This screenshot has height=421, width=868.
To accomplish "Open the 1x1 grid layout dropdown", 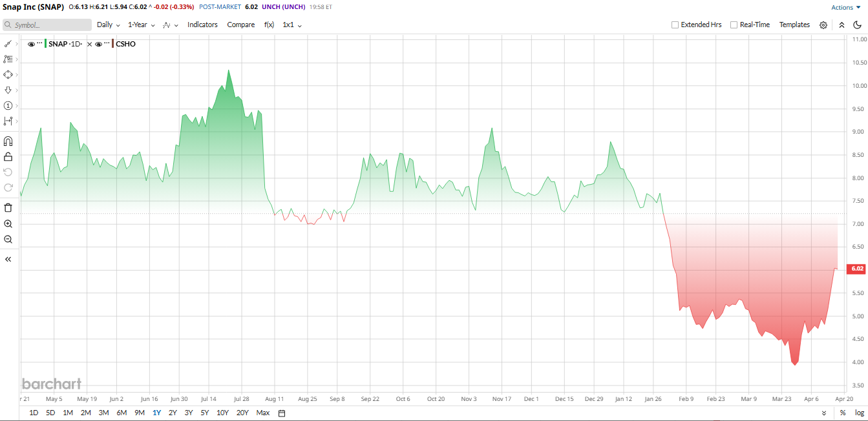I will (x=292, y=25).
